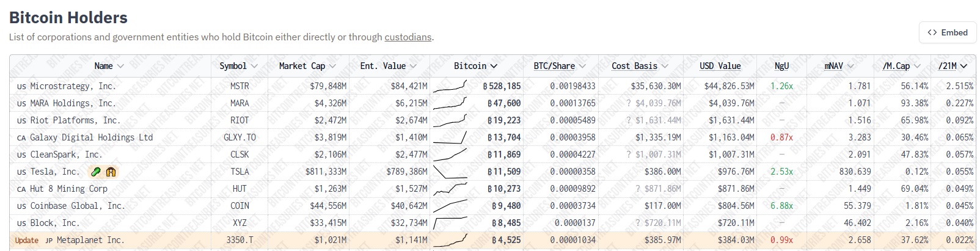This screenshot has width=980, height=251.
Task: Click the 2.515% /21M value
Action: coord(959,86)
